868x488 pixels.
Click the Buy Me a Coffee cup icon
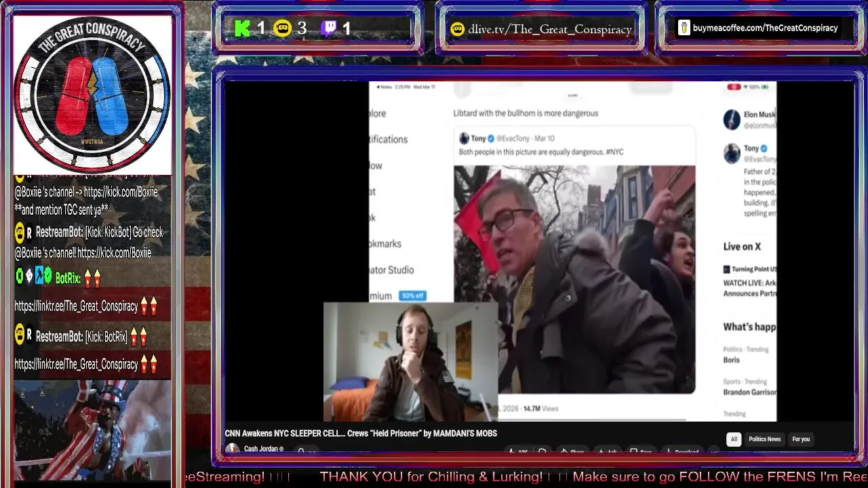click(684, 28)
